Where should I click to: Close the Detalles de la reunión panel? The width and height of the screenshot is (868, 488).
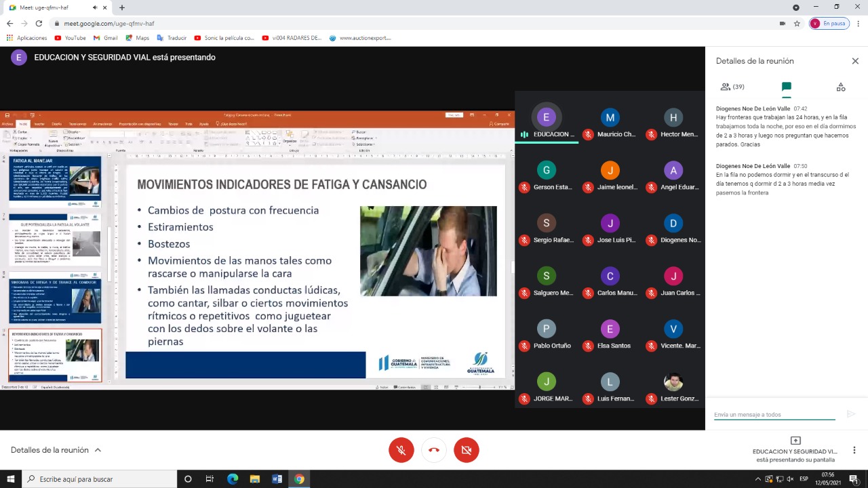(855, 61)
